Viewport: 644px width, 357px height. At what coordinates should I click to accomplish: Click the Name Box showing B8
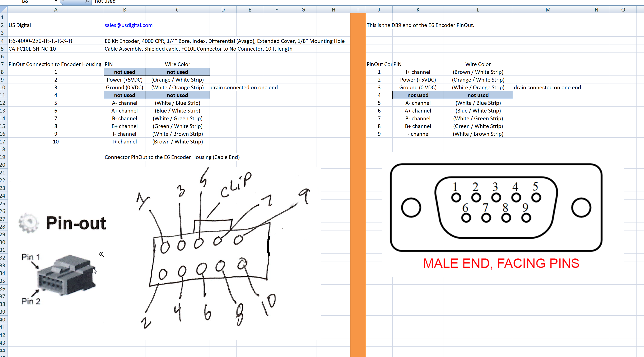(25, 1)
